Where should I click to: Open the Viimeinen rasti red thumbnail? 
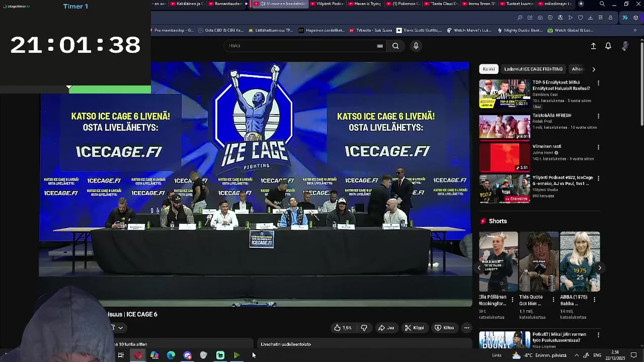tap(505, 157)
